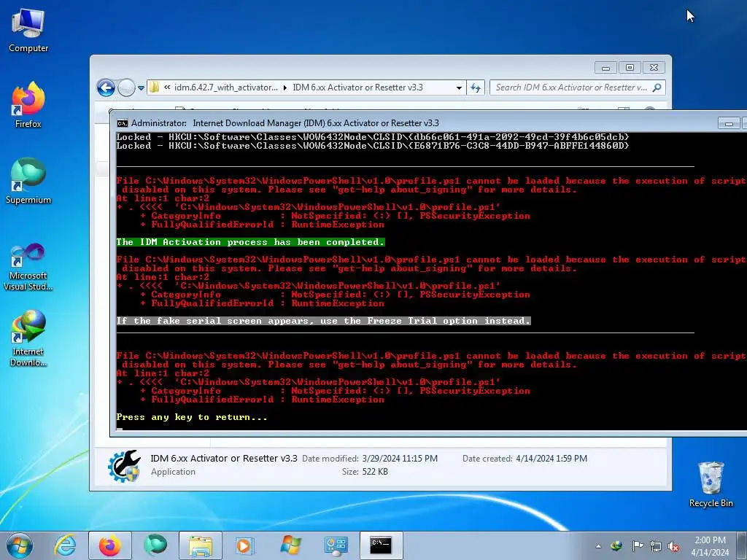
Task: Click Date created 4/14/2024 1:59 PM value
Action: (x=551, y=459)
